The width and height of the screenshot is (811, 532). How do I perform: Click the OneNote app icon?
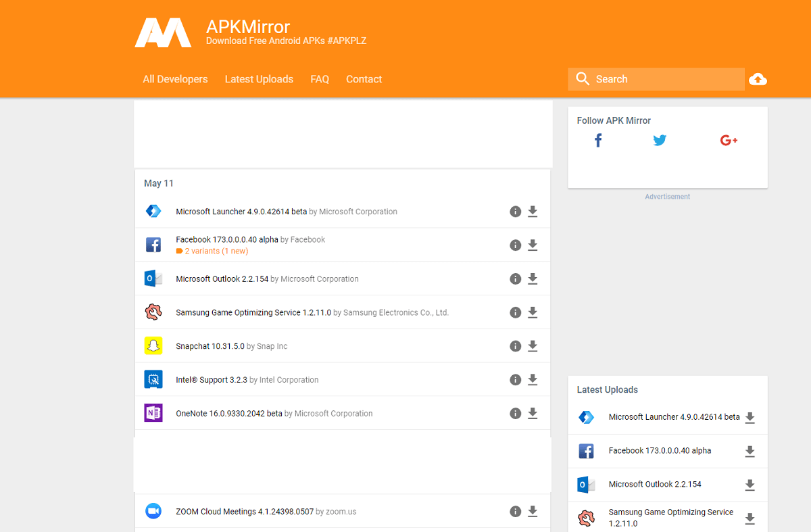pyautogui.click(x=153, y=413)
